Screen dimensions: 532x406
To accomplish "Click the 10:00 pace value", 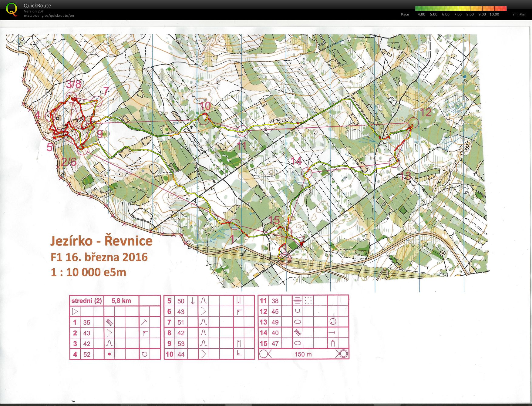I will pyautogui.click(x=494, y=14).
